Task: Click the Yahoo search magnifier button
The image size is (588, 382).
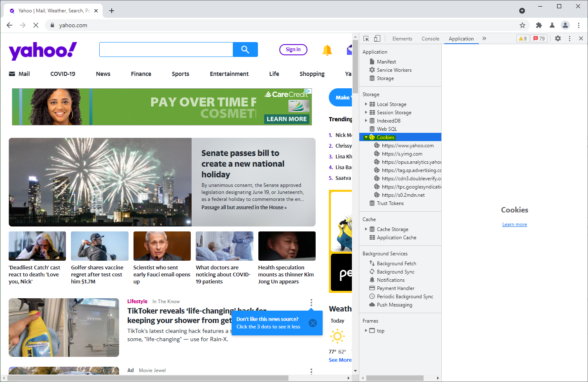Action: [245, 50]
